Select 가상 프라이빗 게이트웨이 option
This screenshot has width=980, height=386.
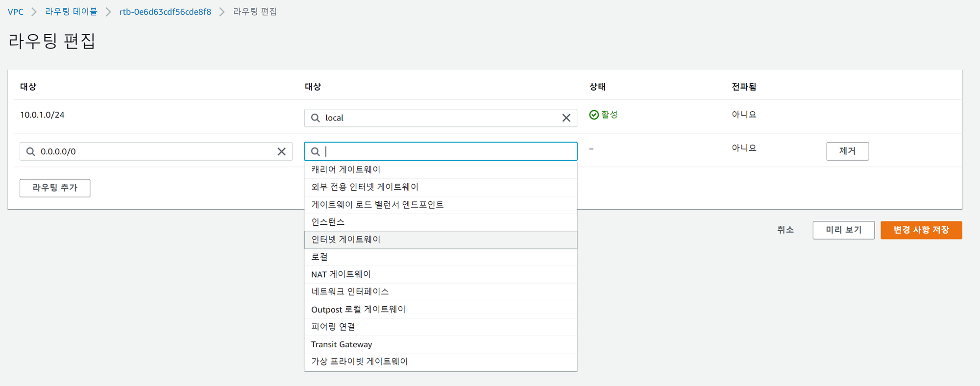click(x=360, y=362)
